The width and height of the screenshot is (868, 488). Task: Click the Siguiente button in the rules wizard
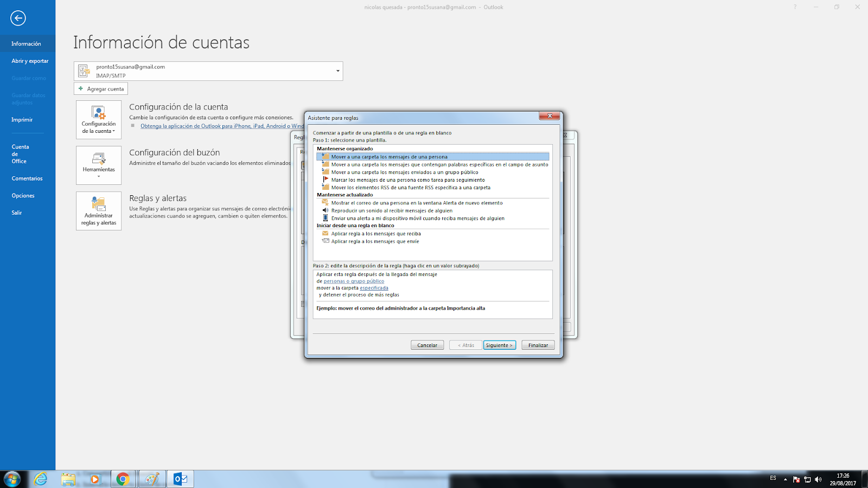click(499, 345)
